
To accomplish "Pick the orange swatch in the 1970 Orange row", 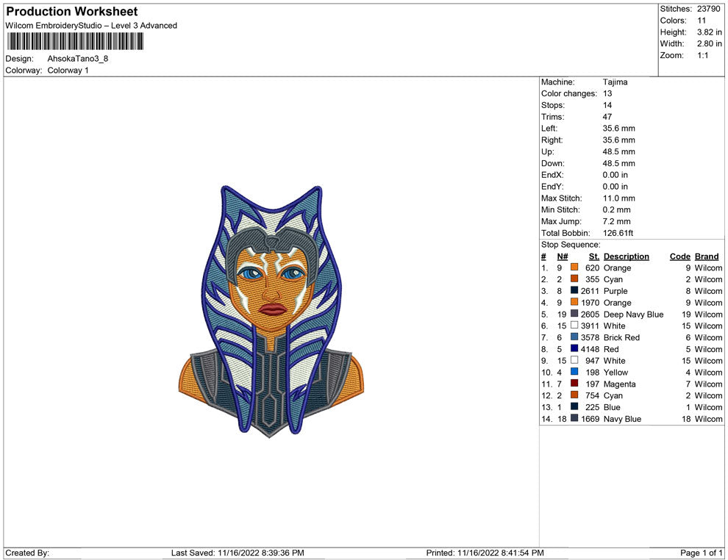I will point(574,302).
